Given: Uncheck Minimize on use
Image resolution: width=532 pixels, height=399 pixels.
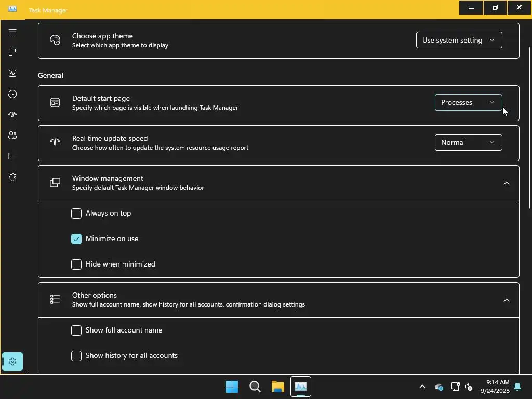Looking at the screenshot, I should coord(76,239).
